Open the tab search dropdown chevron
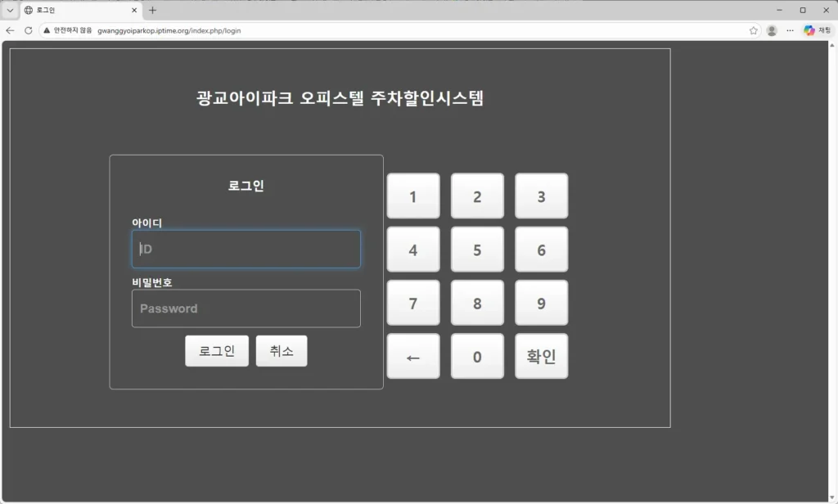The image size is (838, 504). [x=9, y=10]
